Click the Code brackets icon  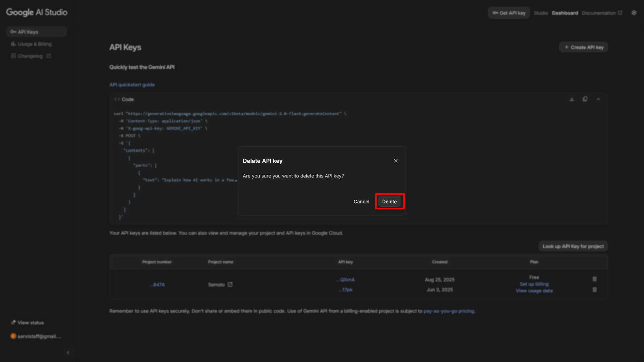(x=117, y=99)
